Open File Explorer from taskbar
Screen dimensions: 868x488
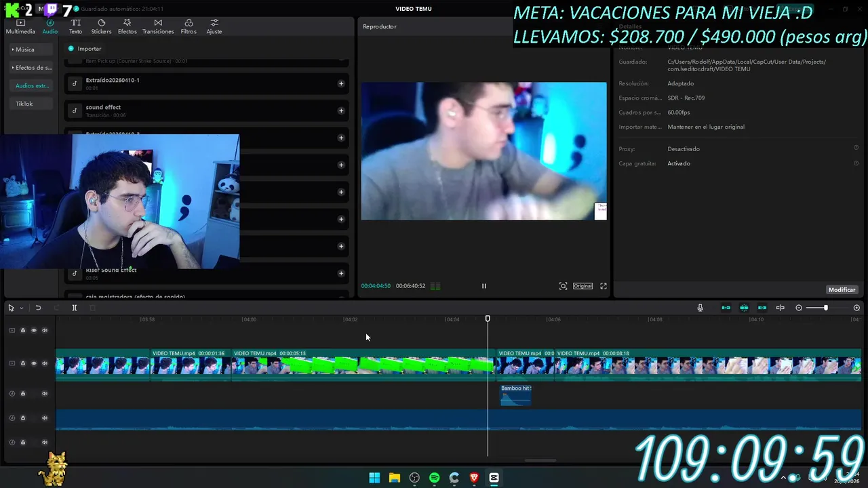395,478
